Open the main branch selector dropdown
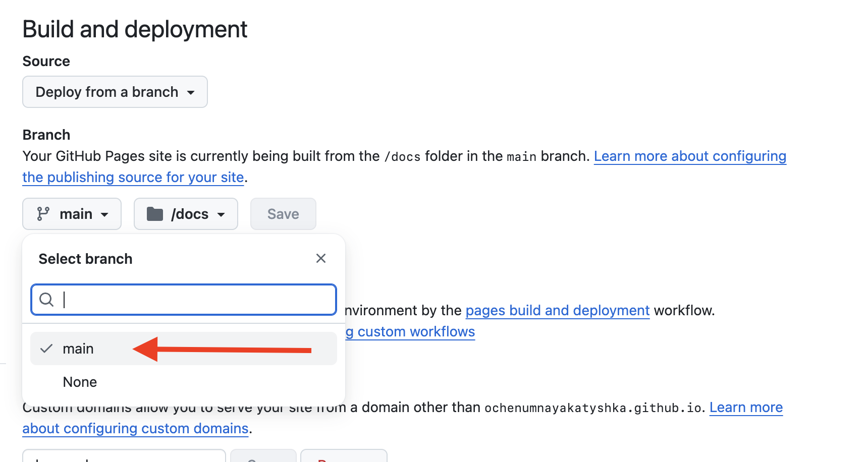Viewport: 868px width, 462px height. click(x=72, y=214)
